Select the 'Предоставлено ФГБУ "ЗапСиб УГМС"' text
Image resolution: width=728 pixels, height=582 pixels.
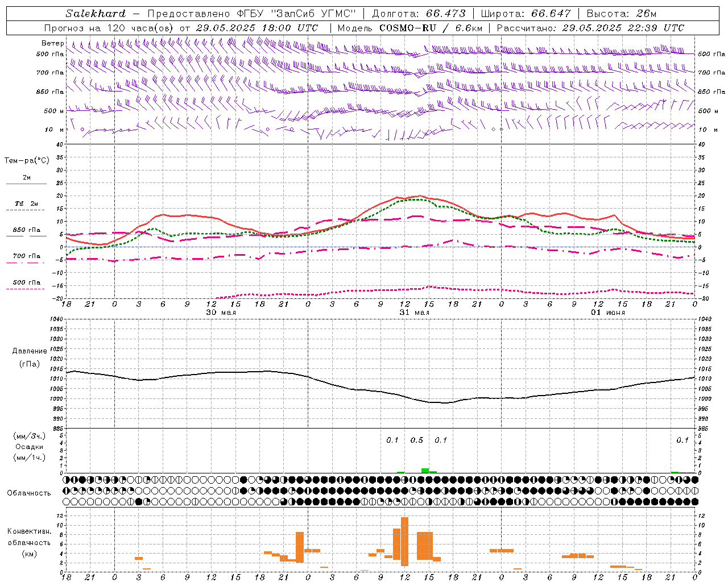pos(251,14)
